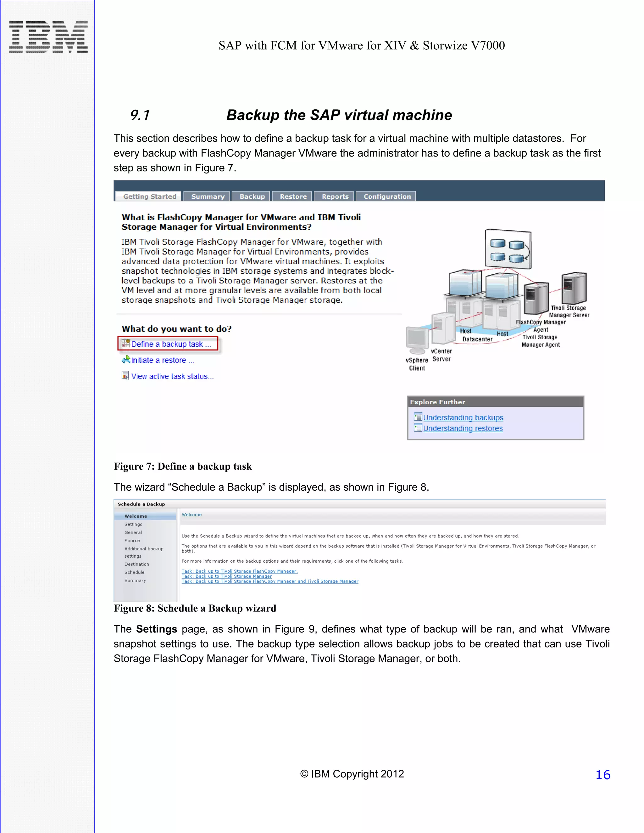Select Schedule step in wizard sidebar
Screen dimensions: 644x833
coord(134,572)
